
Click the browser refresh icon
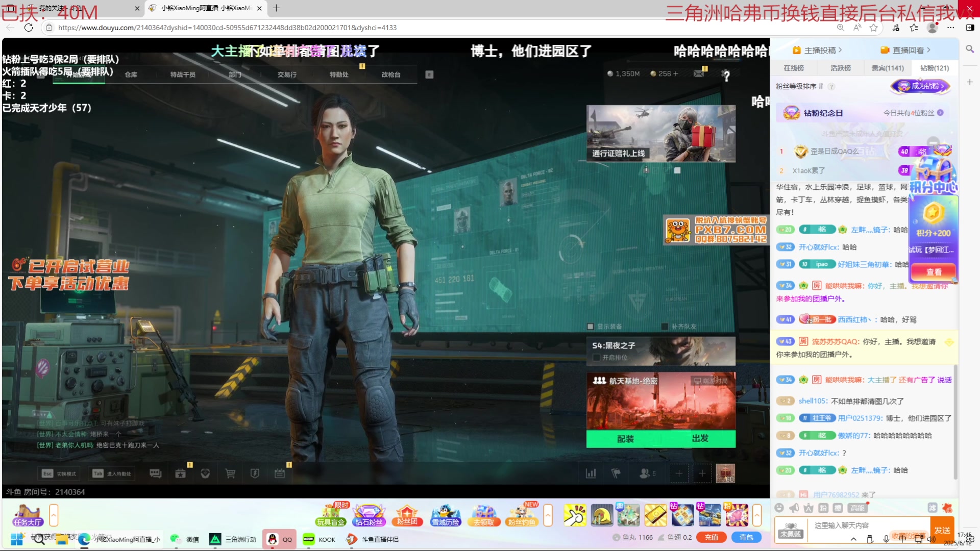click(x=29, y=28)
